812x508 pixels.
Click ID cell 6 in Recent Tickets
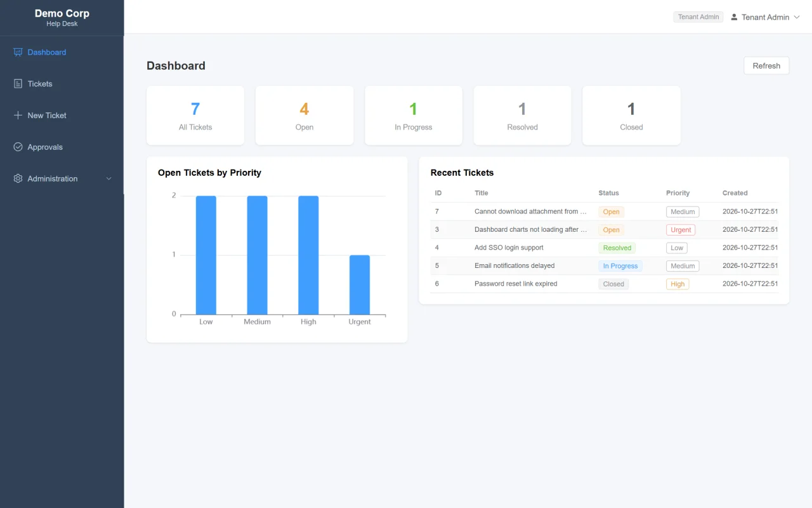[437, 284]
